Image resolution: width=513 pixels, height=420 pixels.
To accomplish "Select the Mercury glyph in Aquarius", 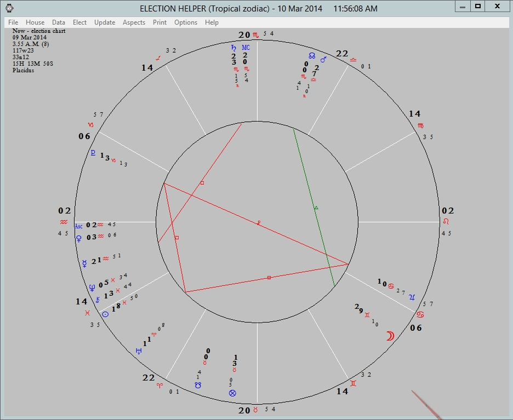I will (85, 262).
